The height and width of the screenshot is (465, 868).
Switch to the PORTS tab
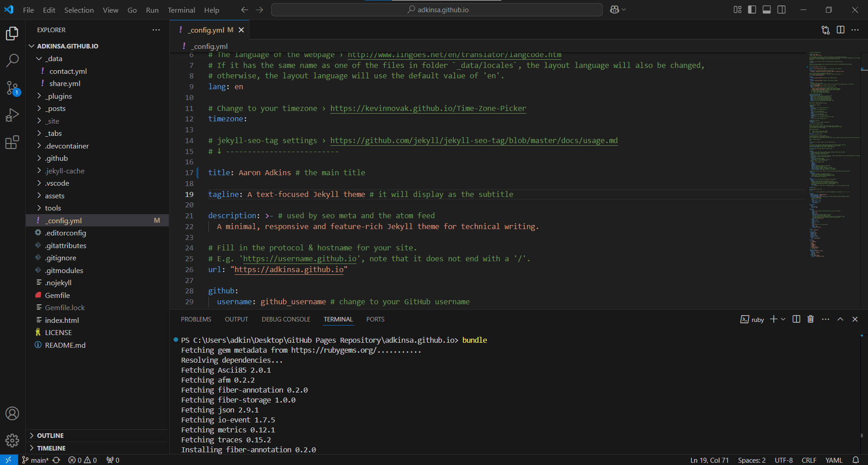point(375,319)
